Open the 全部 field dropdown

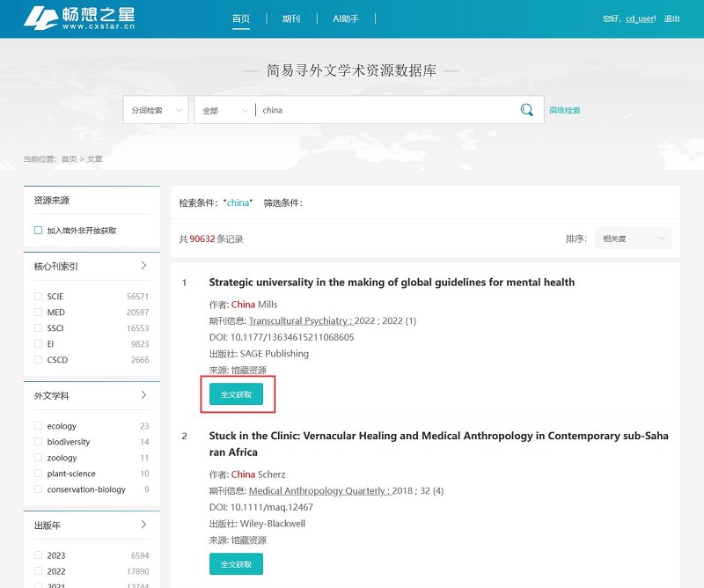pyautogui.click(x=225, y=110)
